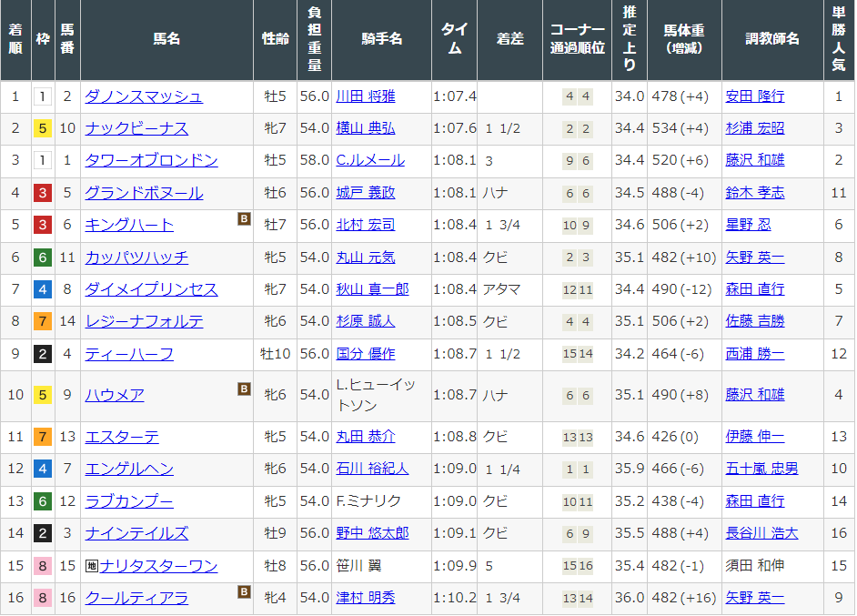Click horse name カッパツハッチ
Image resolution: width=857 pixels, height=616 pixels.
pyautogui.click(x=136, y=258)
